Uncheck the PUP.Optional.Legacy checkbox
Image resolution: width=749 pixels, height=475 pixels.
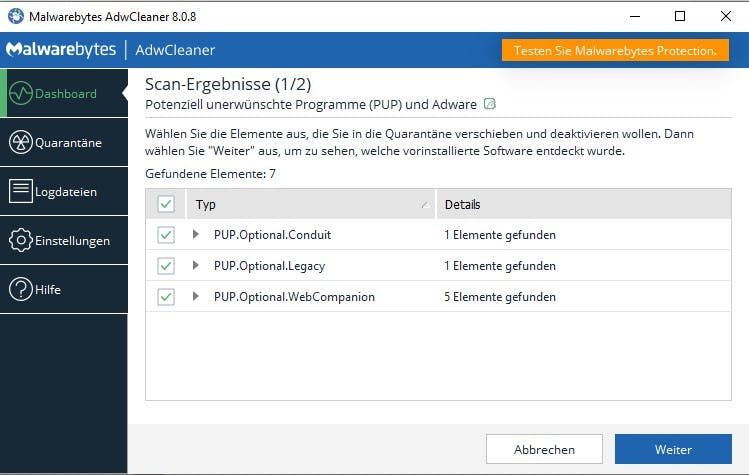point(166,266)
